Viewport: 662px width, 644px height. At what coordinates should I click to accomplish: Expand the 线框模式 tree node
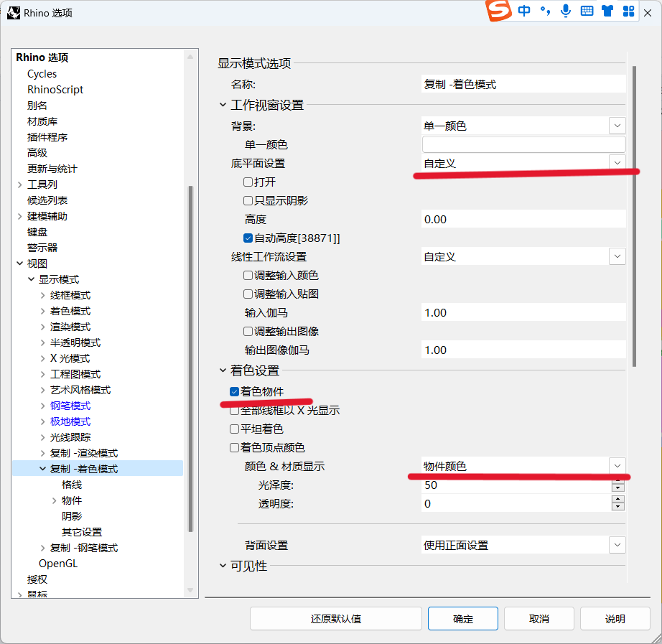pos(42,295)
